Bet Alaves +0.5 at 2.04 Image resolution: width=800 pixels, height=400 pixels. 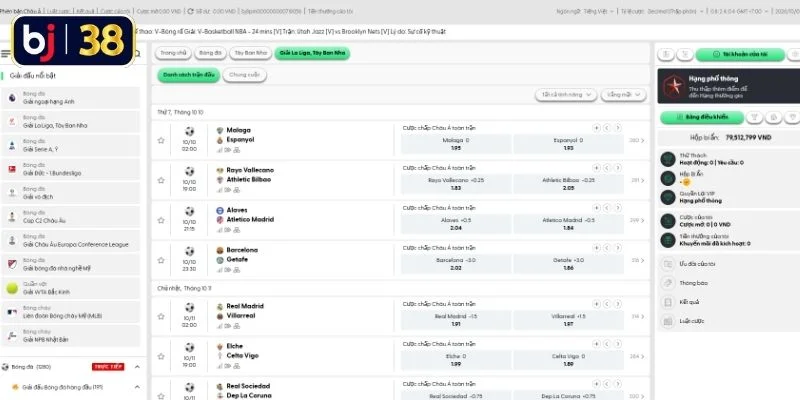tap(456, 224)
